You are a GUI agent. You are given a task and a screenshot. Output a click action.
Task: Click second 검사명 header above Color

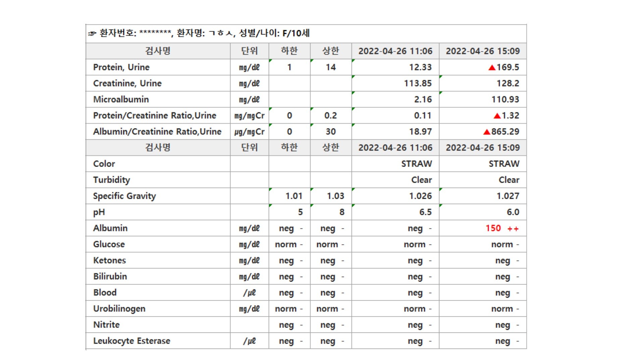[x=158, y=147]
